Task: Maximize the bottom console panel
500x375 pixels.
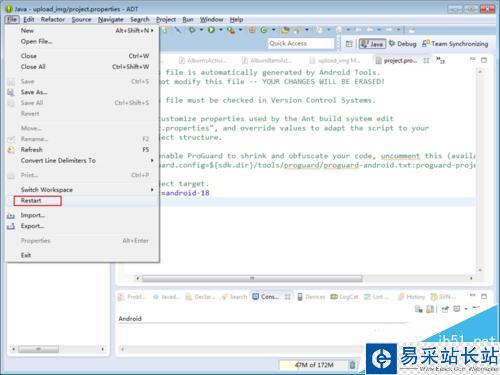Action: pos(484,296)
